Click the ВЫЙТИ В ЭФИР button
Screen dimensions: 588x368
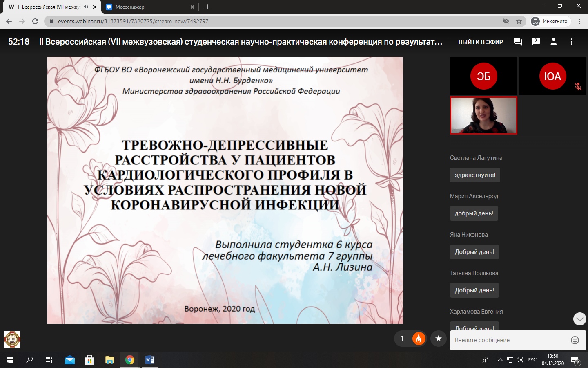pyautogui.click(x=481, y=42)
